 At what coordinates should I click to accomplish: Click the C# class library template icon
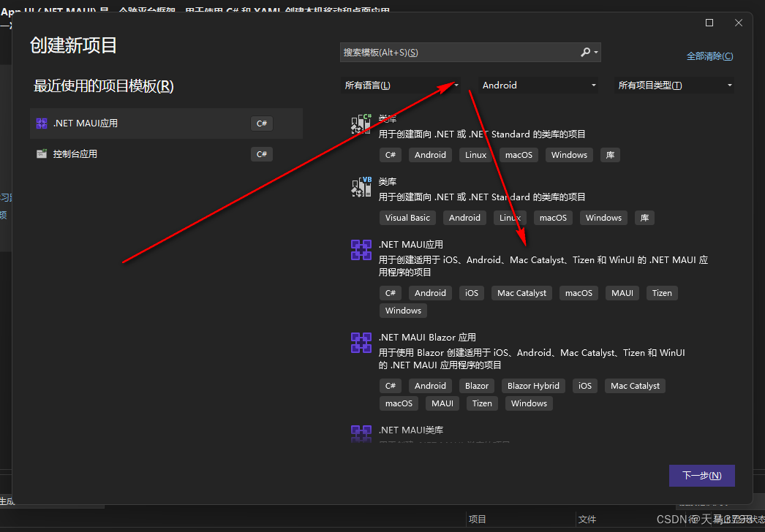click(361, 123)
